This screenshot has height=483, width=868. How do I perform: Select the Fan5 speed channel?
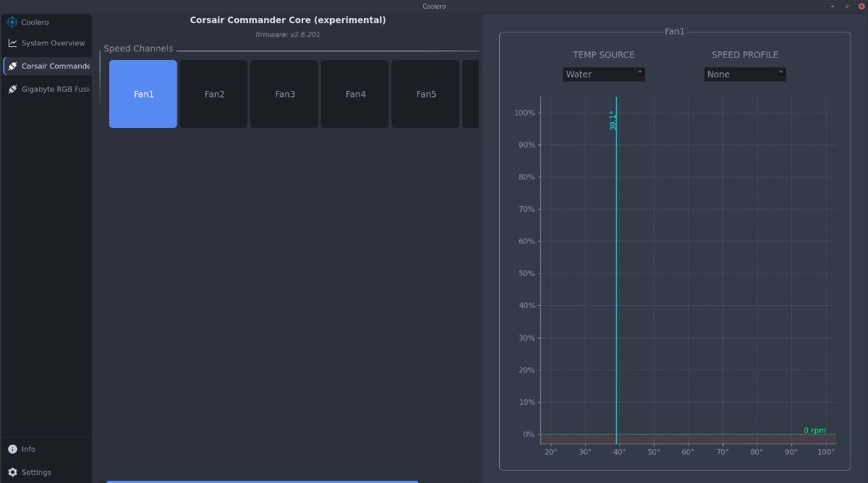click(426, 94)
